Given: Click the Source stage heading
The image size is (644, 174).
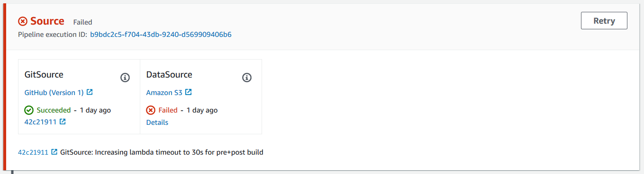Looking at the screenshot, I should point(47,21).
